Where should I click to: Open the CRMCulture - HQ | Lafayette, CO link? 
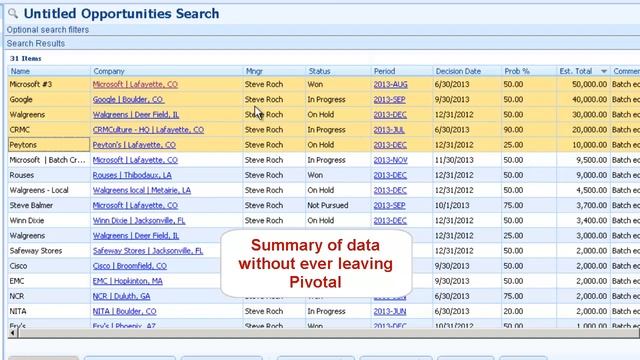point(148,130)
